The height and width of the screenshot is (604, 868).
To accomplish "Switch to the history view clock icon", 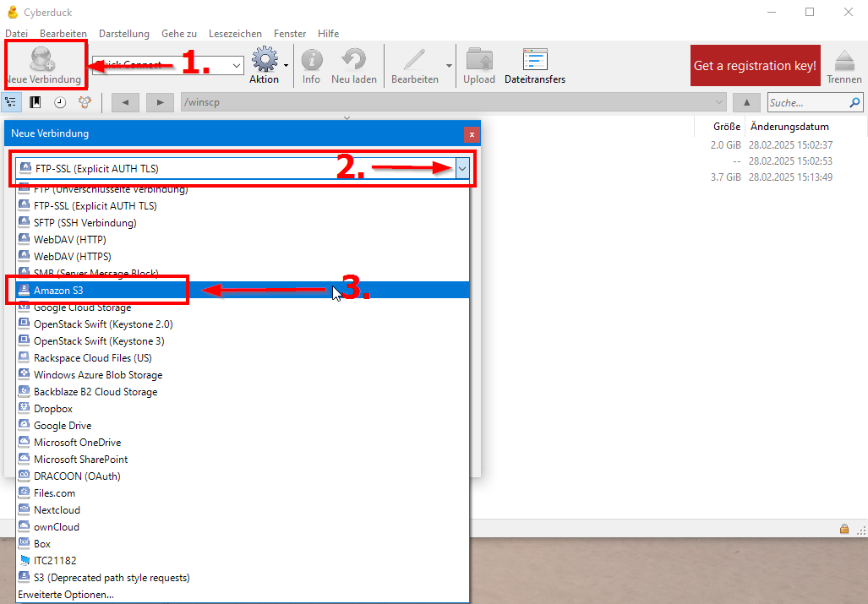I will (60, 102).
